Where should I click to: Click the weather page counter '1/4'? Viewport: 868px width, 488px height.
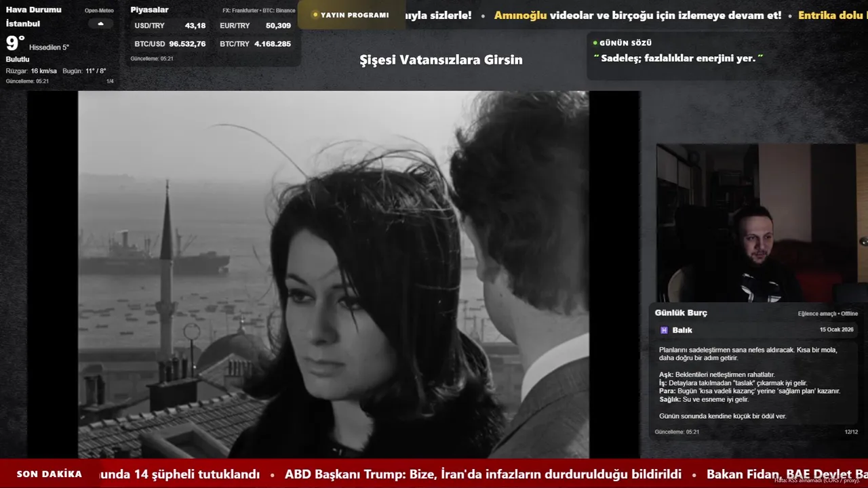(x=110, y=81)
